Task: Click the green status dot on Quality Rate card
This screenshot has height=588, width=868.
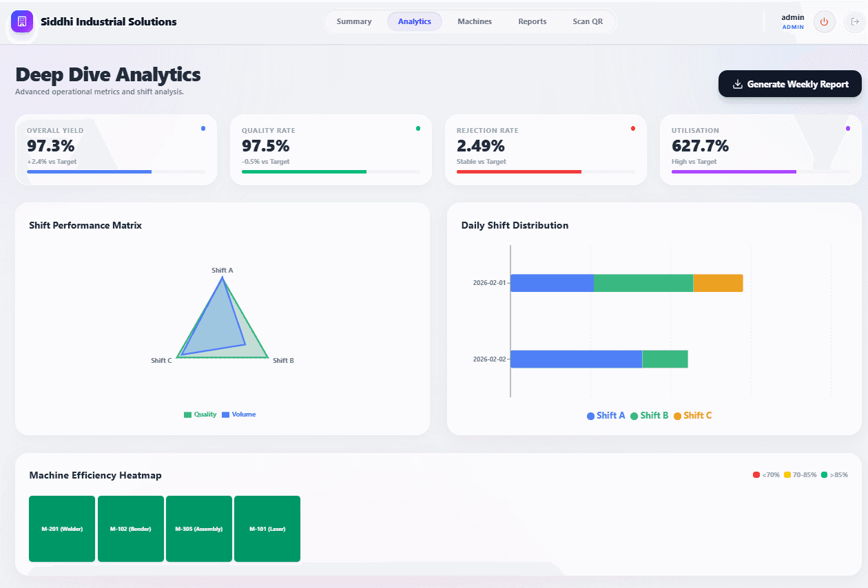Action: (417, 128)
